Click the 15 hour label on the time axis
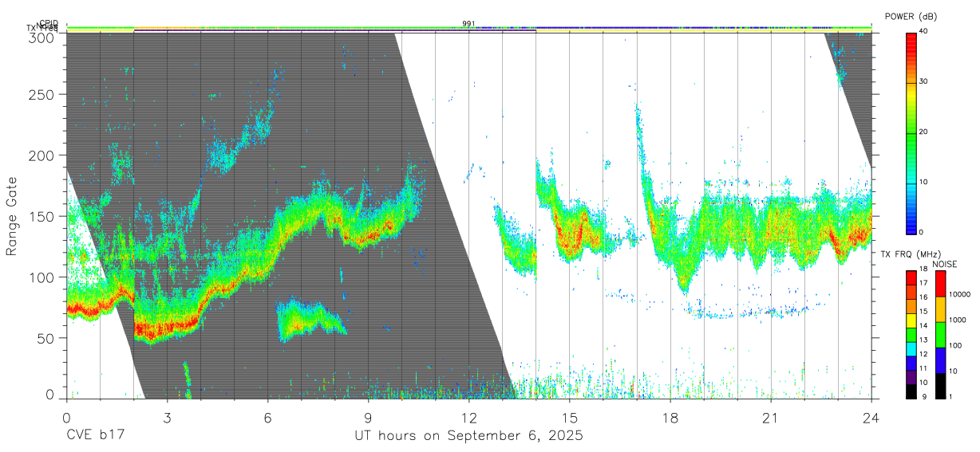Viewport: 980px width, 452px height. 570,417
